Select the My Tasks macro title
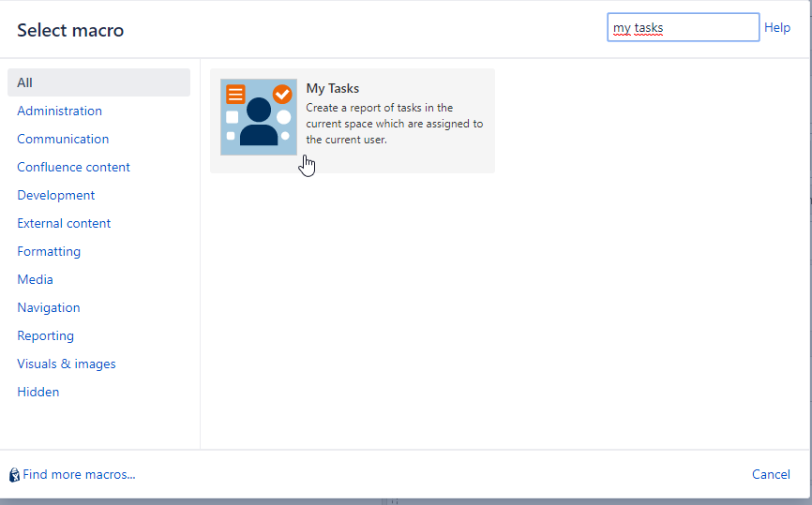 332,89
